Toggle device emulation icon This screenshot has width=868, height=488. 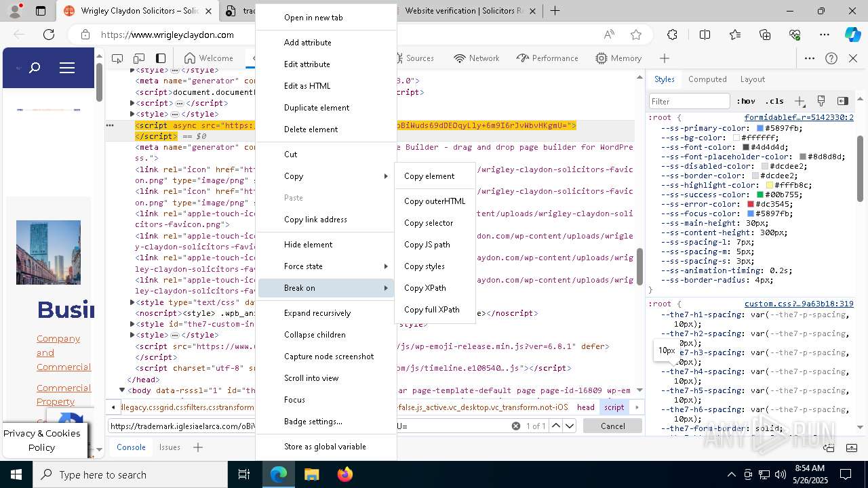139,58
